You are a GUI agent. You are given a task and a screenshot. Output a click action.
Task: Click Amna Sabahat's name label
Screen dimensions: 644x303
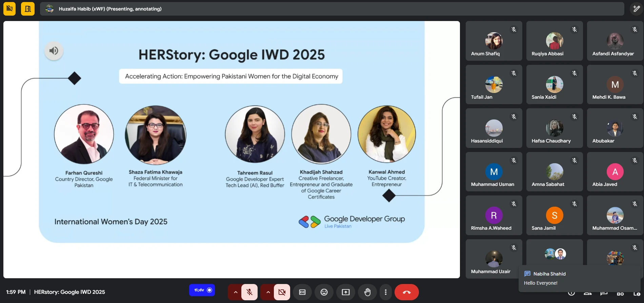548,184
